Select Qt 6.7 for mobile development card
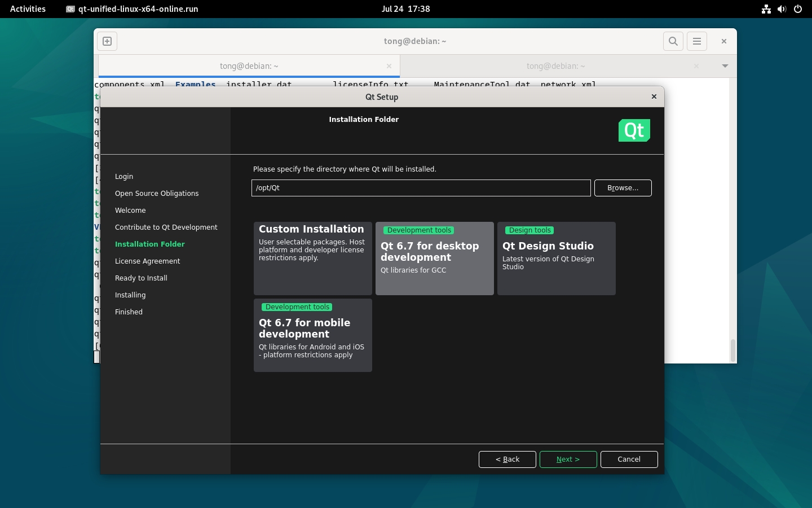812x508 pixels. (x=313, y=335)
